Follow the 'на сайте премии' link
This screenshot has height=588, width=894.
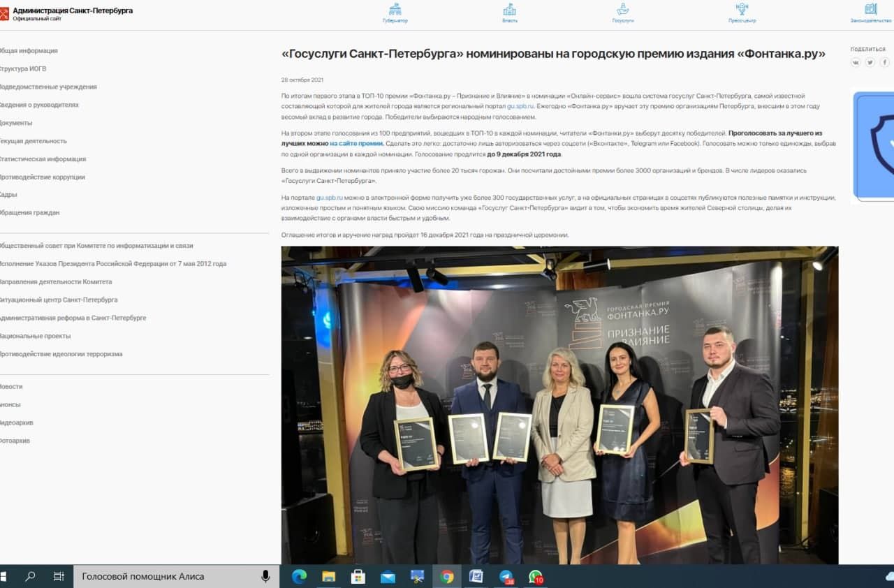356,143
